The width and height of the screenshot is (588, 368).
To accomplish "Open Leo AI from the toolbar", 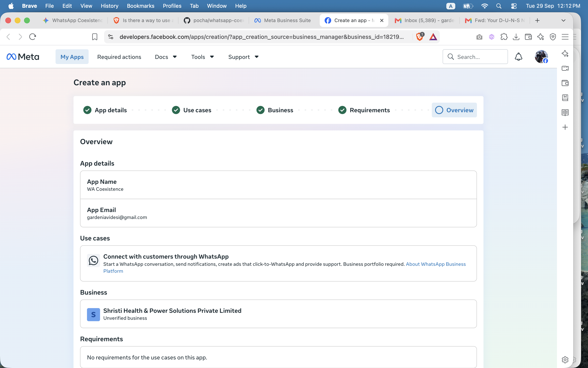I will 541,37.
